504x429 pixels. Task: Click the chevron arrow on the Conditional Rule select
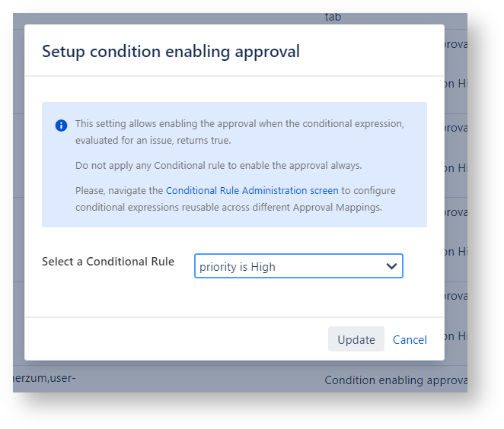(x=392, y=266)
